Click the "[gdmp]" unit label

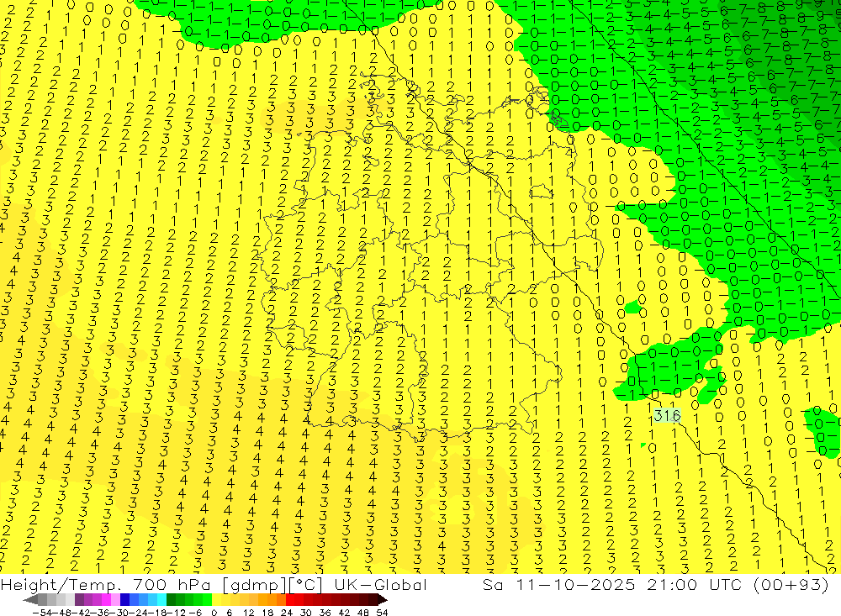click(254, 584)
